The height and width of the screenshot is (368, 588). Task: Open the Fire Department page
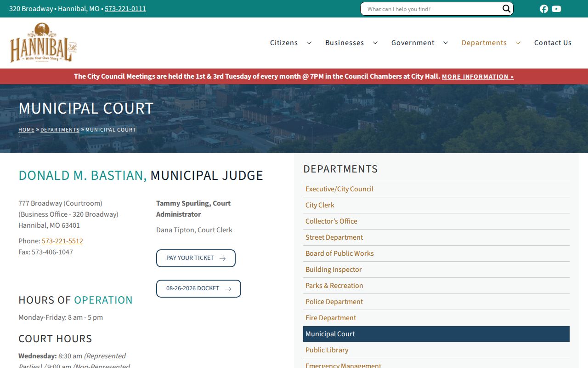click(331, 318)
